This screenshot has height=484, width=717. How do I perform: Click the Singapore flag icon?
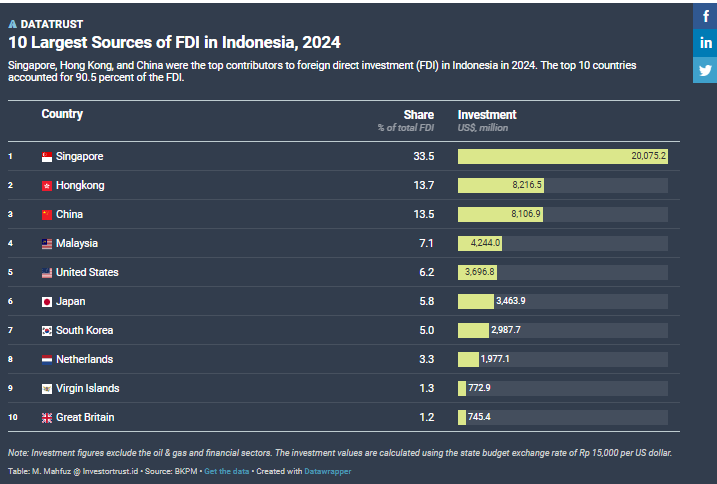click(46, 157)
